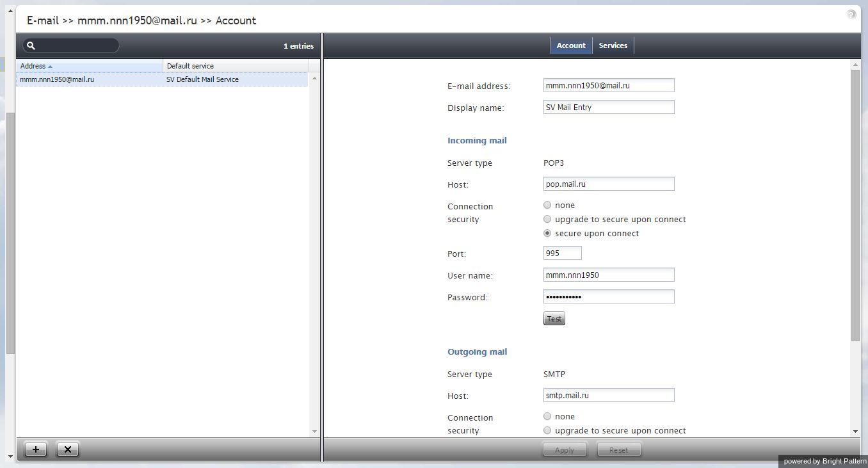The width and height of the screenshot is (868, 468).
Task: Click the form panel vertical scrollbar
Action: click(856, 205)
